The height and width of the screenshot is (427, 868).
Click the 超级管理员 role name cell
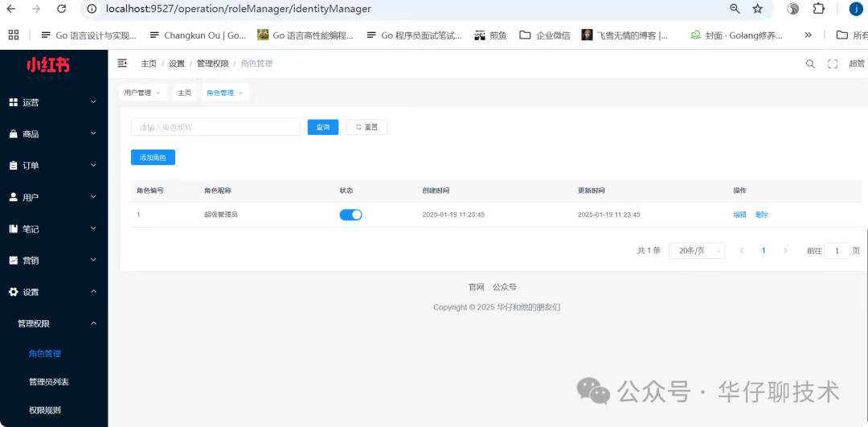click(x=221, y=215)
